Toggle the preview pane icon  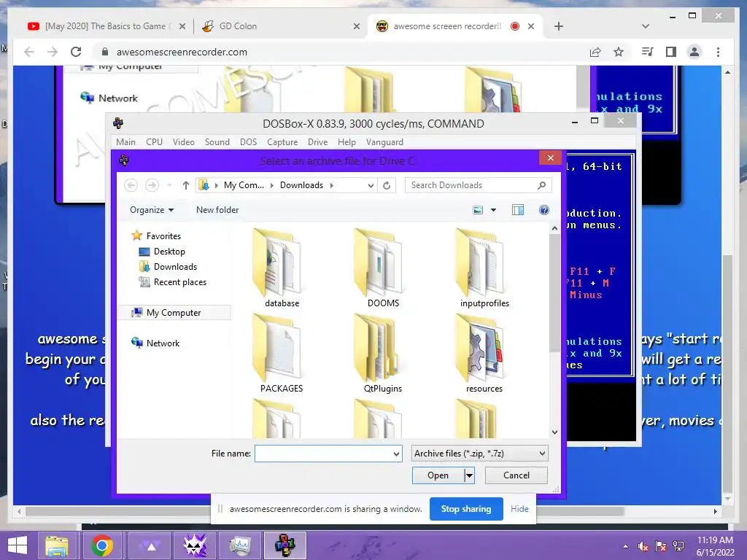point(518,210)
